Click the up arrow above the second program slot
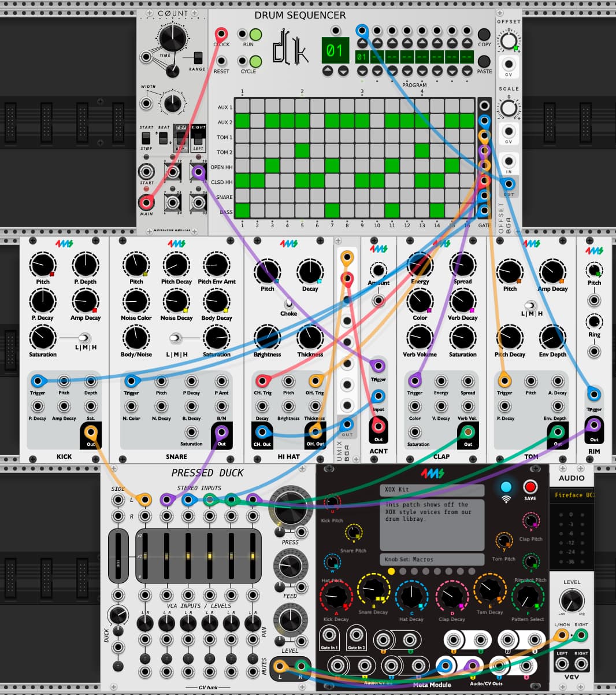Image resolution: width=616 pixels, height=695 pixels. pyautogui.click(x=377, y=43)
